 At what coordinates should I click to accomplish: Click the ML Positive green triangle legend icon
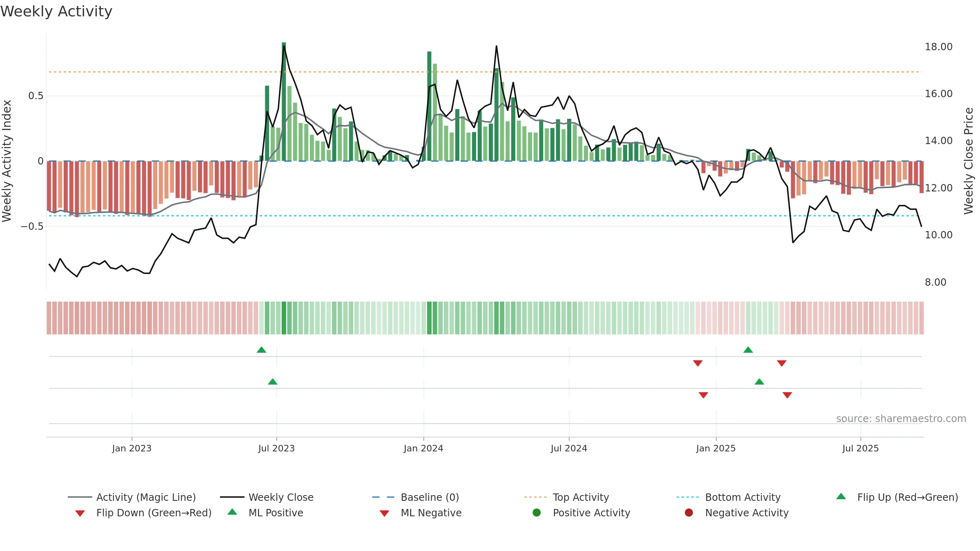pyautogui.click(x=232, y=512)
